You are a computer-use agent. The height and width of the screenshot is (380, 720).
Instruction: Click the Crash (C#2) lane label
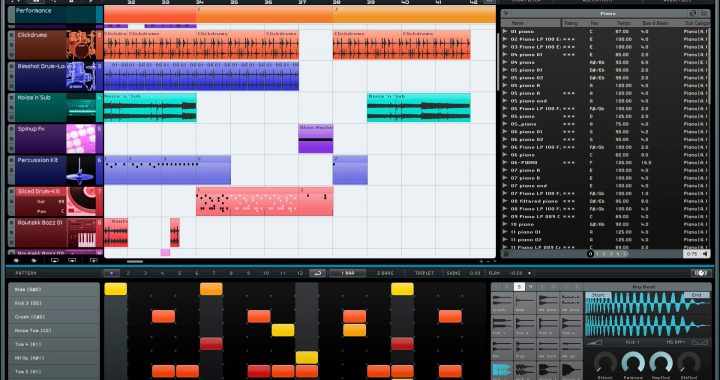point(54,317)
